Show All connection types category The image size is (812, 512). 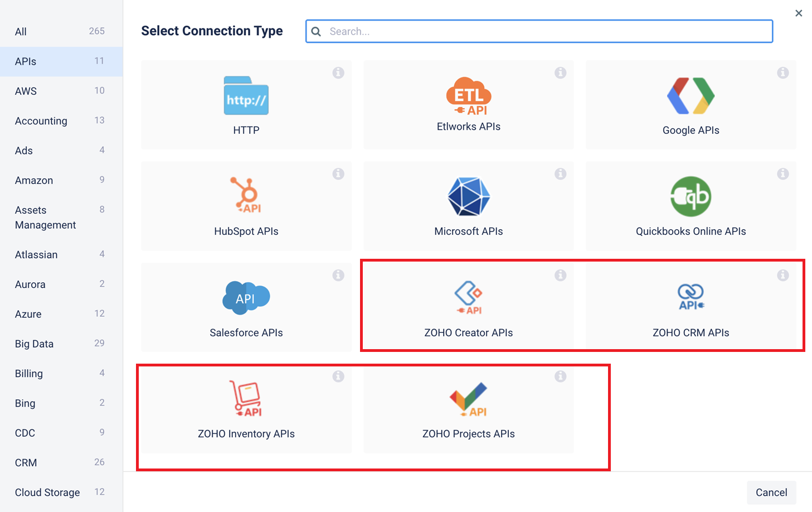point(61,32)
